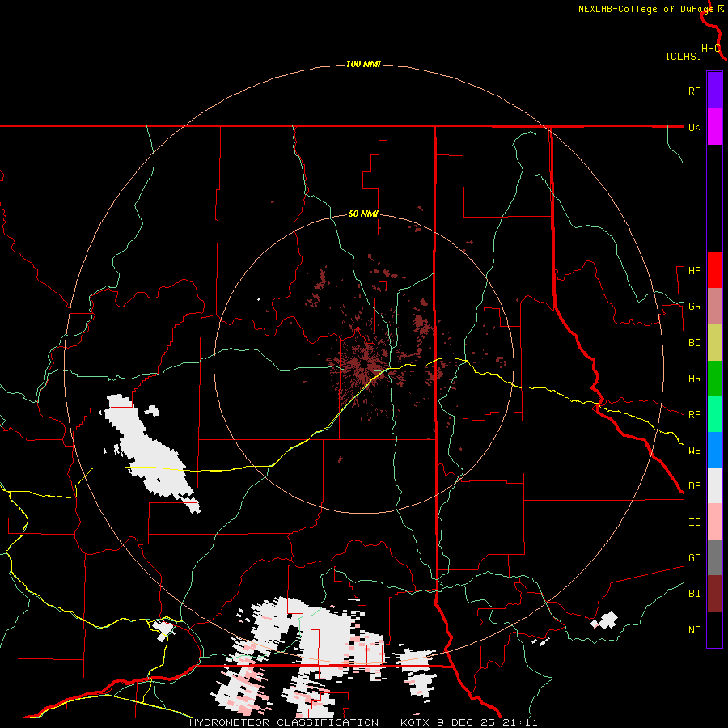The width and height of the screenshot is (728, 728).
Task: Click the IC legend label
Action: (x=694, y=523)
